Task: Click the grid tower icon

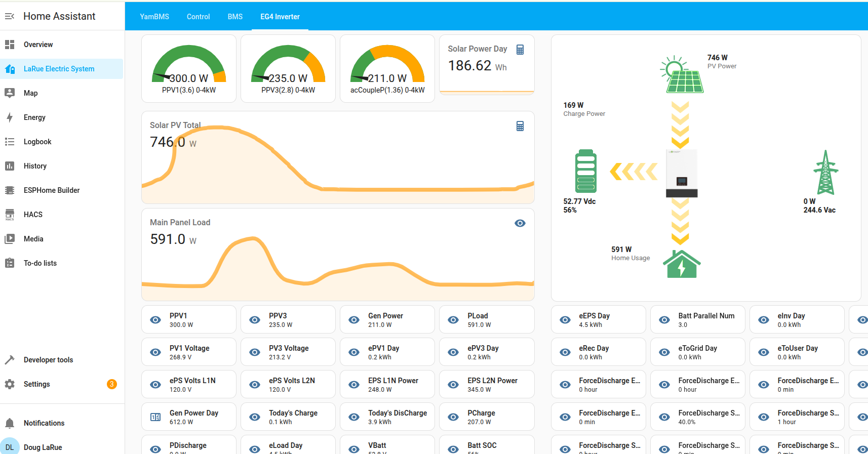Action: click(826, 173)
